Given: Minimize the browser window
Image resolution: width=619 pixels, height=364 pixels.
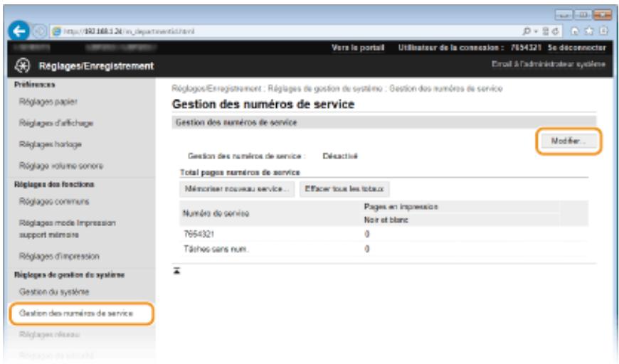Looking at the screenshot, I should pyautogui.click(x=564, y=15).
